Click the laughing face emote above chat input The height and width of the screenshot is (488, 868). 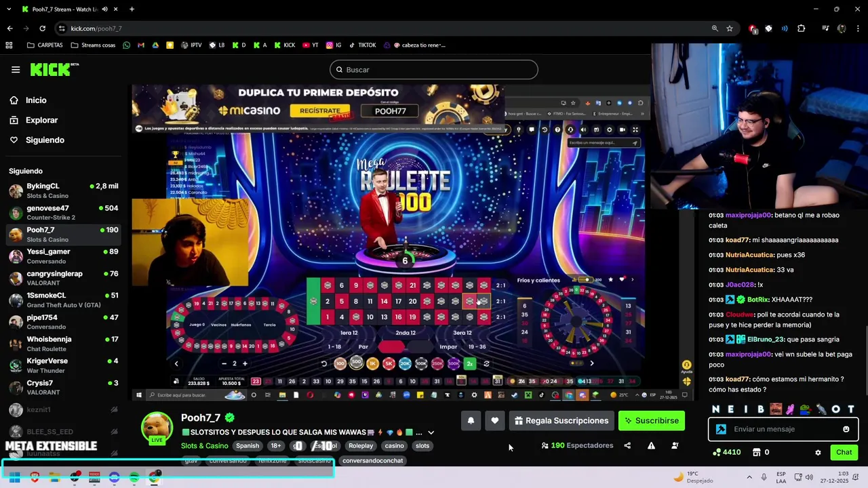pos(776,409)
